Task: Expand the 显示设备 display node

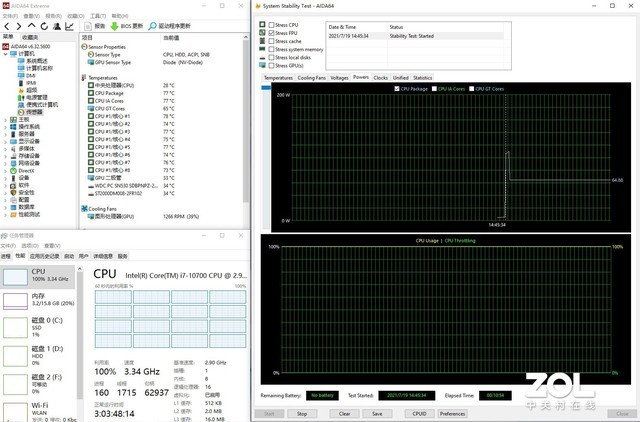Action: pyautogui.click(x=5, y=142)
